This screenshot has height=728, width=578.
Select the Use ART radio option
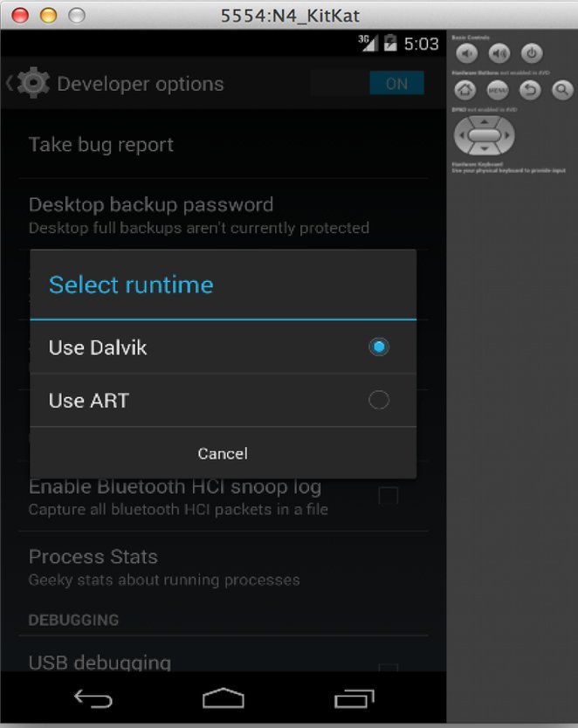coord(224,400)
